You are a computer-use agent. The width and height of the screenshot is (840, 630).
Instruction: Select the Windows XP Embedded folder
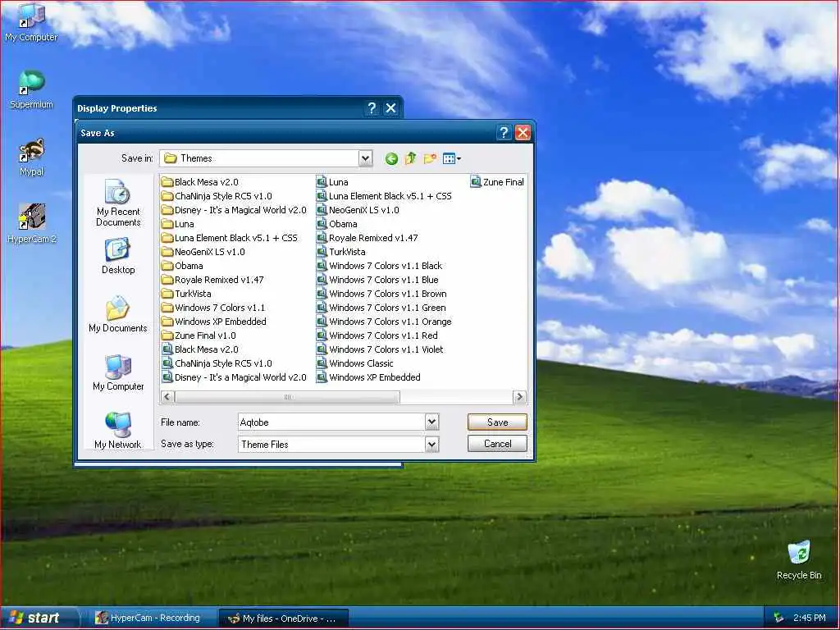coord(214,322)
